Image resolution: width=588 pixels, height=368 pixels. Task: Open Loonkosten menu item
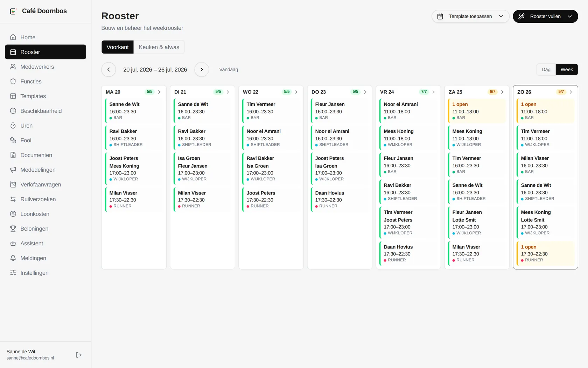coord(45,214)
